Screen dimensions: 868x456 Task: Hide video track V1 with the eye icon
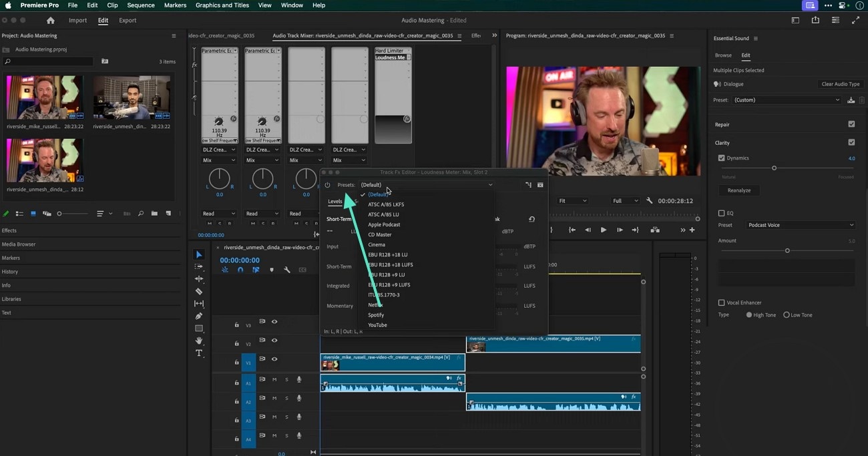274,359
